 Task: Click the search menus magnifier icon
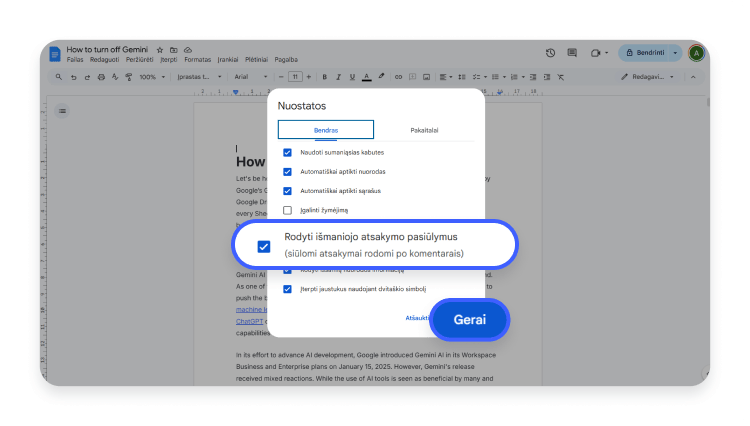[59, 76]
